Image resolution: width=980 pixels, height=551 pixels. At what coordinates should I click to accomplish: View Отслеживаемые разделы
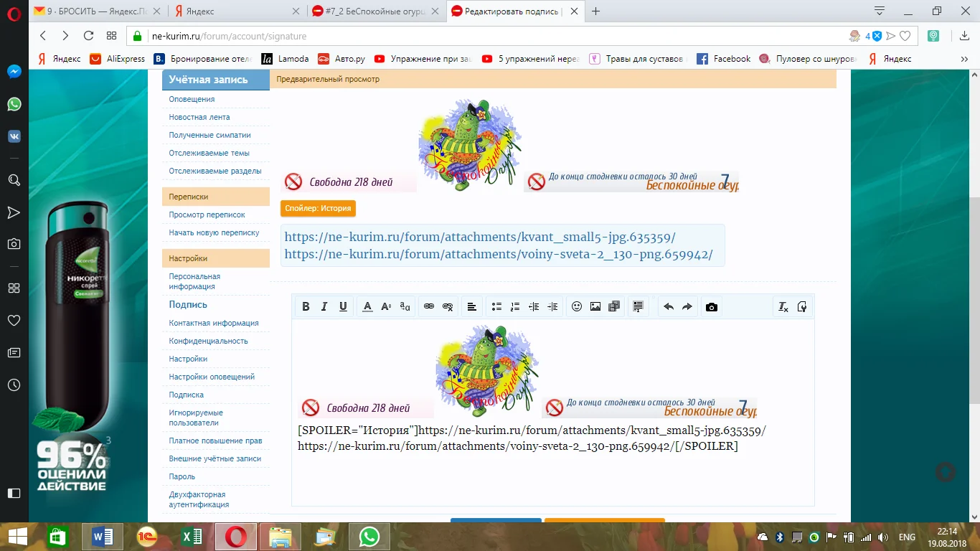pyautogui.click(x=214, y=171)
